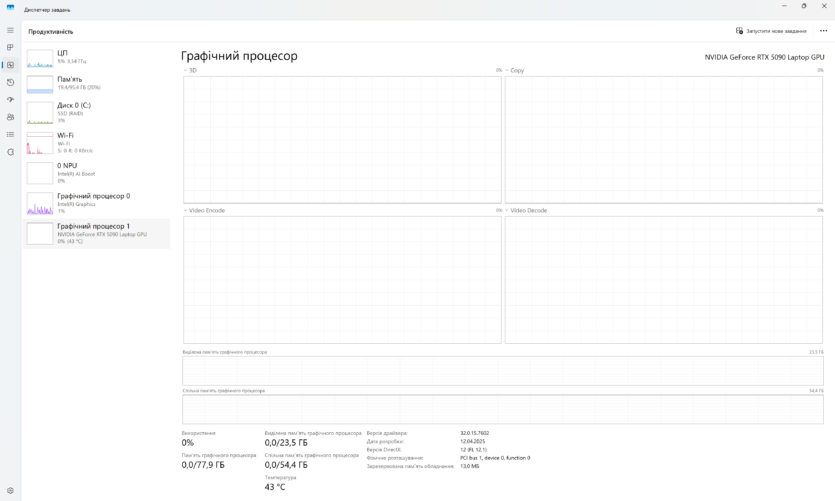Select the ЦП performance item
The image size is (835, 501).
(96, 58)
